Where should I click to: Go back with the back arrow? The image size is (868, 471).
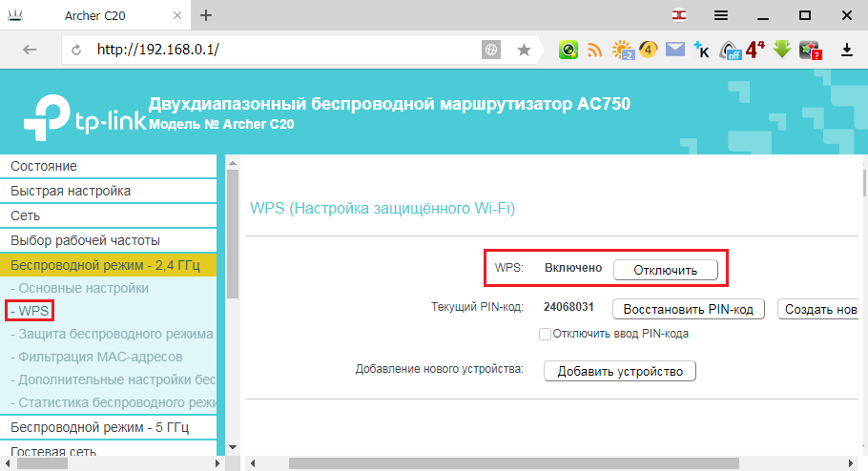click(30, 50)
